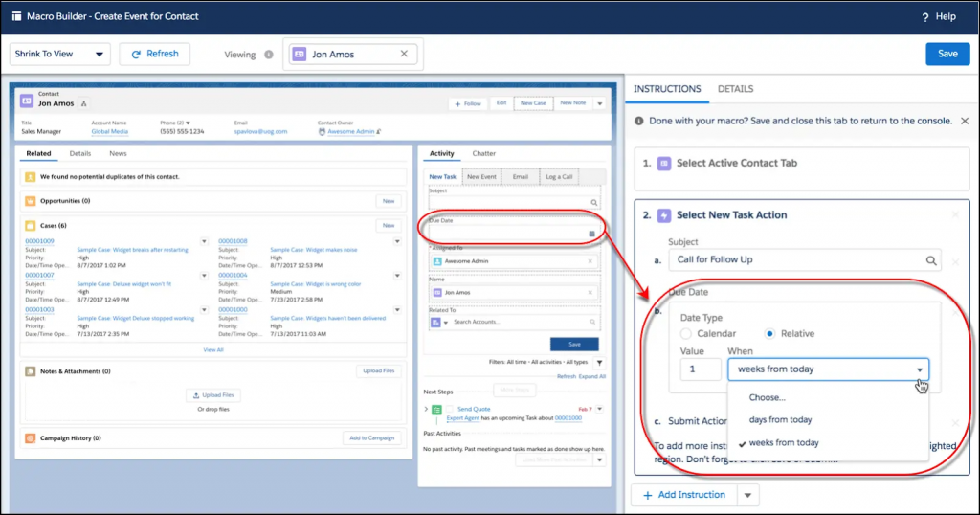Click the Follow button
Screen dimensions: 980x515
467,103
